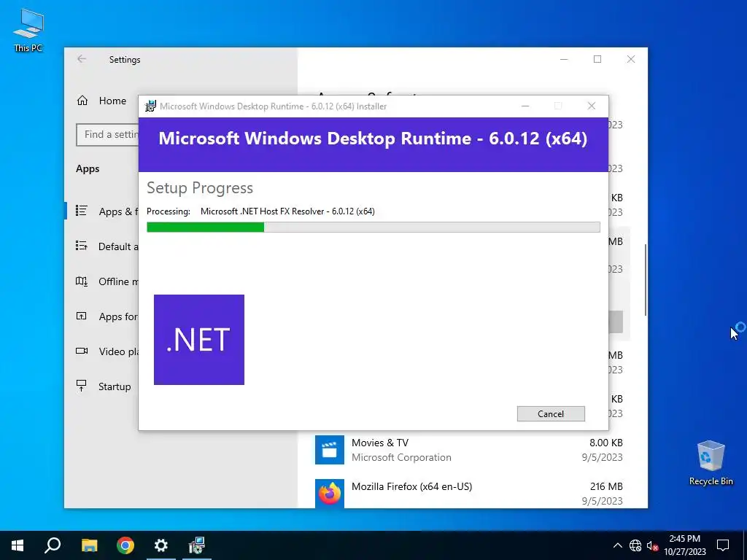The image size is (747, 560).
Task: Maximize the Settings window
Action: 597,59
